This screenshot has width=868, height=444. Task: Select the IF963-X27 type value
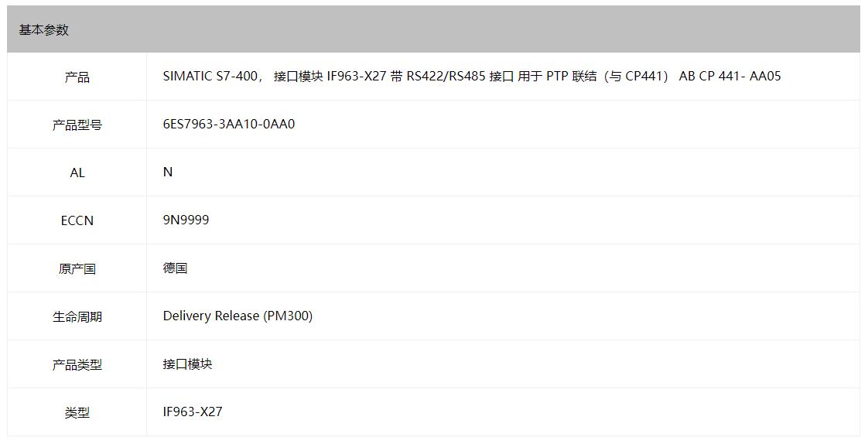[193, 412]
